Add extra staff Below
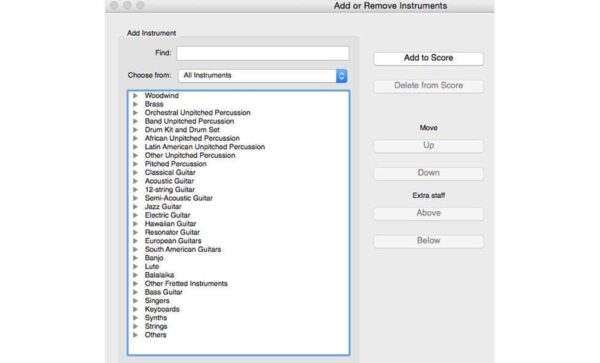This screenshot has height=363, width=600. tap(429, 241)
